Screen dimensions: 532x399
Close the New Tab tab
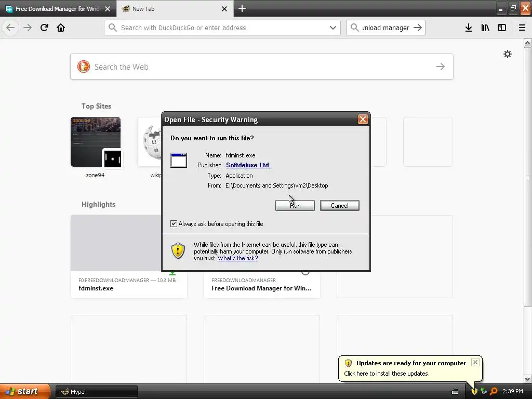[224, 9]
